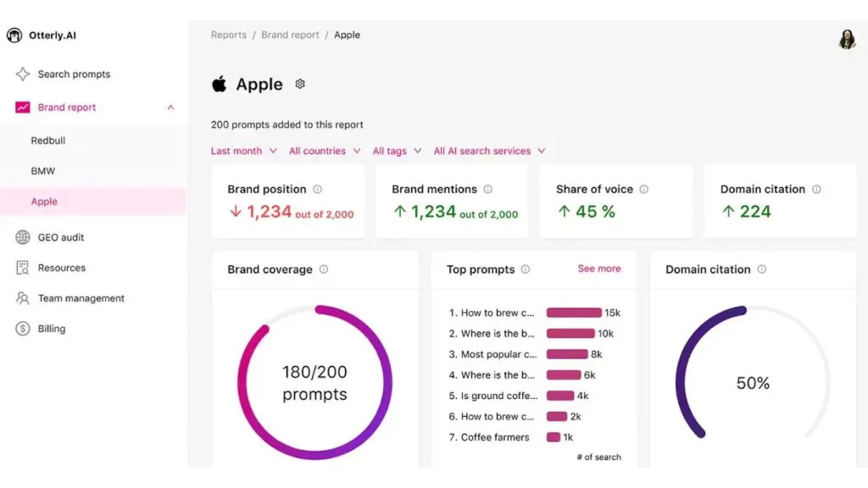
Task: Click the Otterly.AI otter logo icon
Action: (x=14, y=36)
